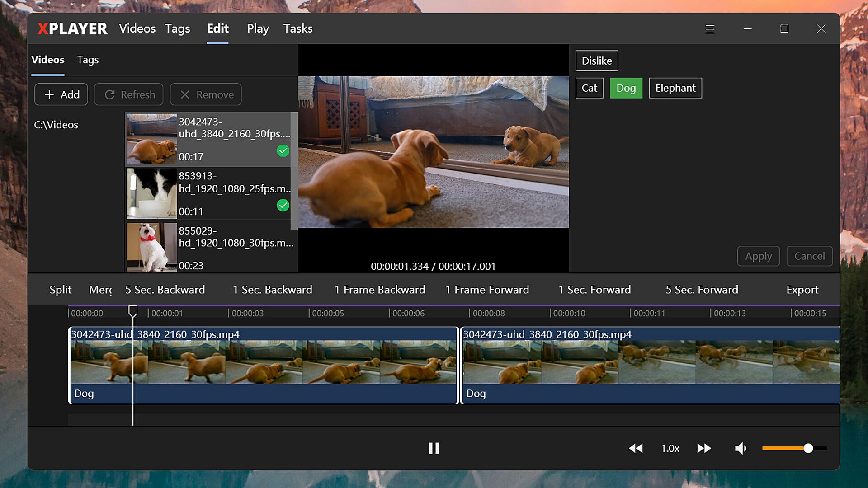Screen dimensions: 868x488
Task: Click the plus Add button
Action: 61,94
